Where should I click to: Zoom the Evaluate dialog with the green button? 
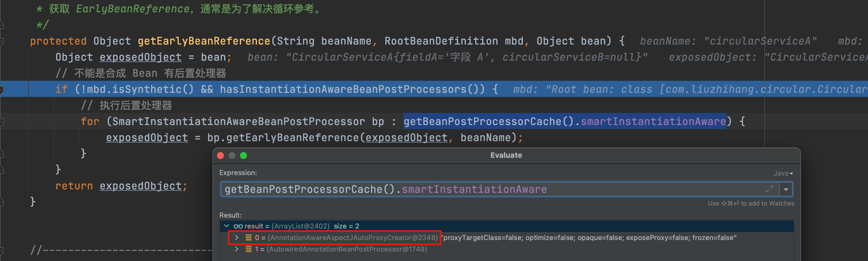(x=243, y=156)
